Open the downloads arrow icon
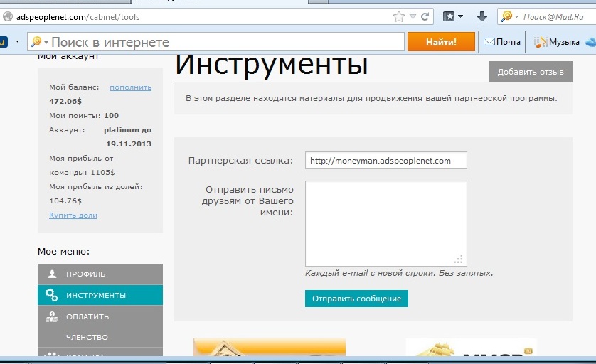Image resolution: width=596 pixels, height=364 pixels. point(481,16)
